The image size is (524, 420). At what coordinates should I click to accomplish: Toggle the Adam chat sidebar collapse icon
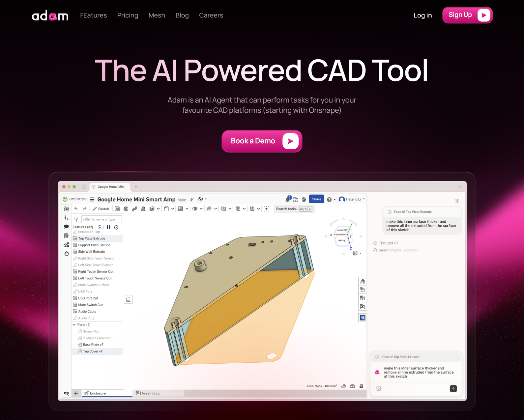coord(457,201)
